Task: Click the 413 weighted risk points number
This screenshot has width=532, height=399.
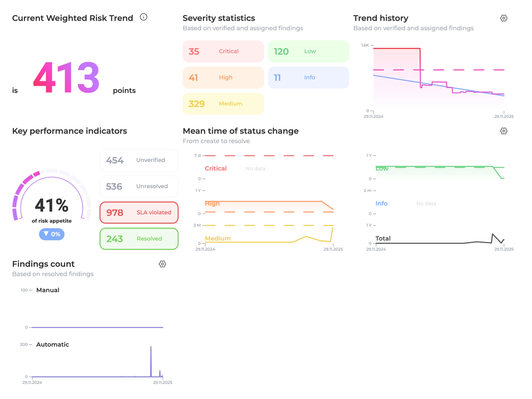Action: tap(66, 77)
